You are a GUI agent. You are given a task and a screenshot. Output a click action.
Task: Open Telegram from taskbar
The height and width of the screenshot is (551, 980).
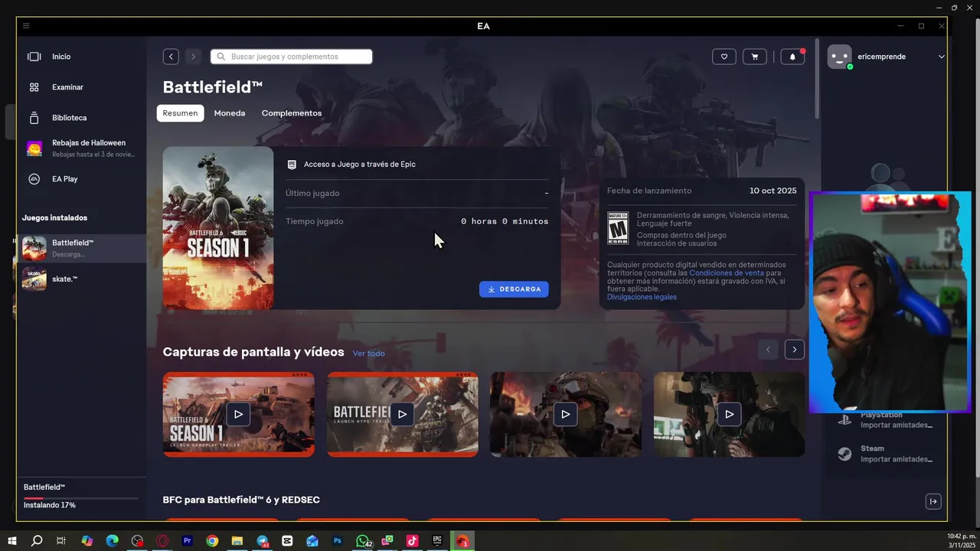tap(263, 541)
